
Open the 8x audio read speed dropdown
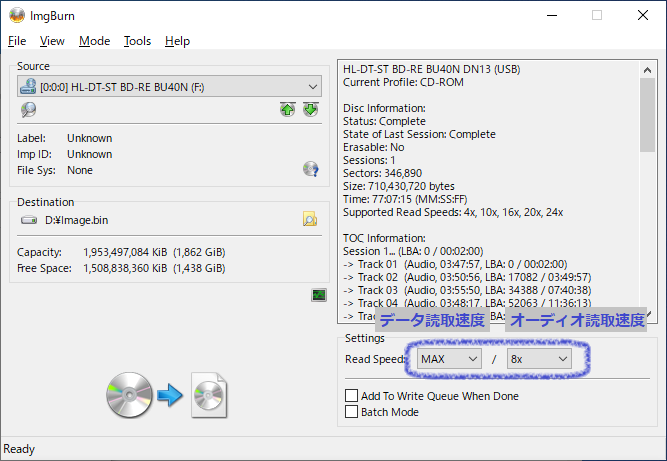point(539,359)
